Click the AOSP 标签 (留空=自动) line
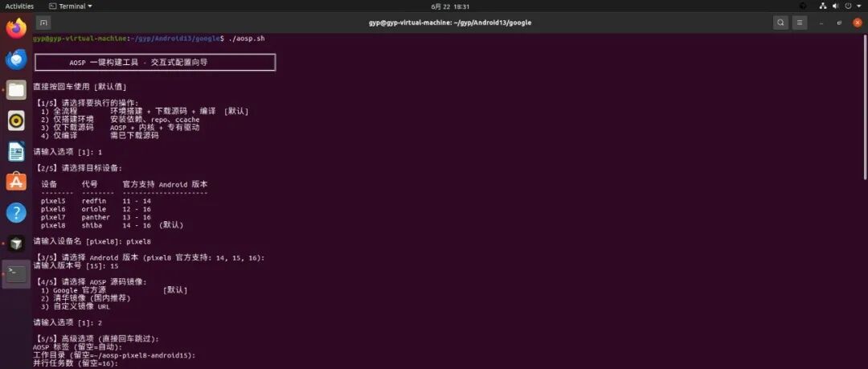The height and width of the screenshot is (369, 868). click(x=77, y=346)
